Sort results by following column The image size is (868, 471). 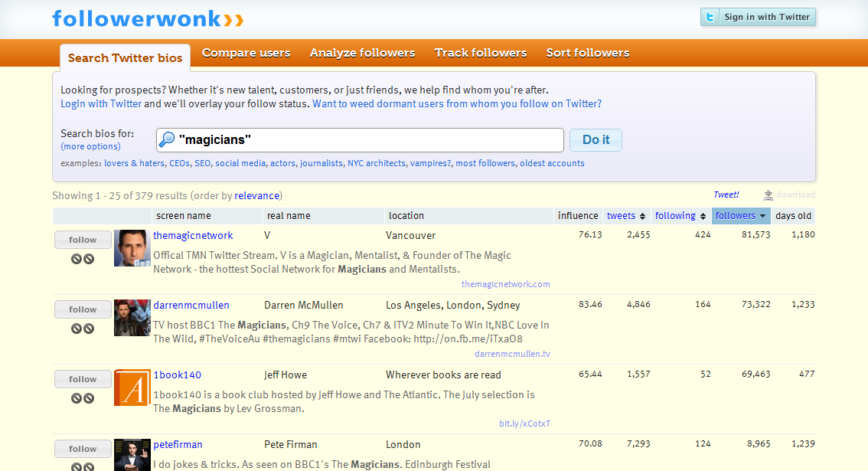[680, 215]
